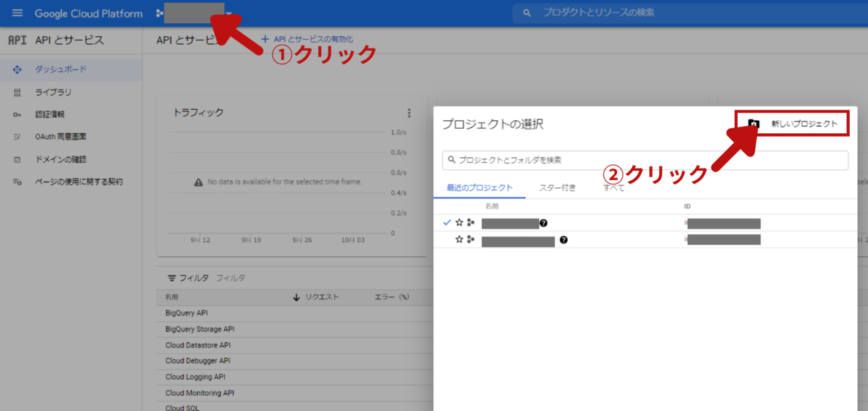
Task: Click the help icon on the checked project row
Action: 544,223
